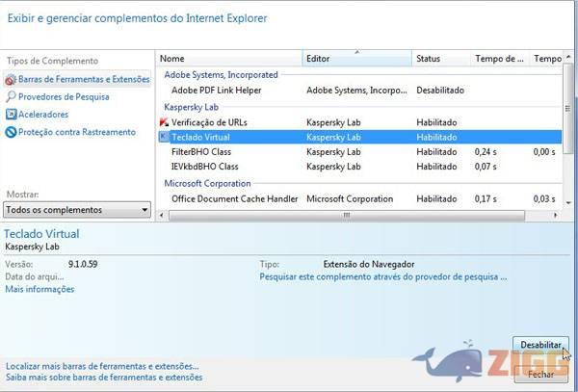Click the horizontal scrollbar left arrow

161,215
